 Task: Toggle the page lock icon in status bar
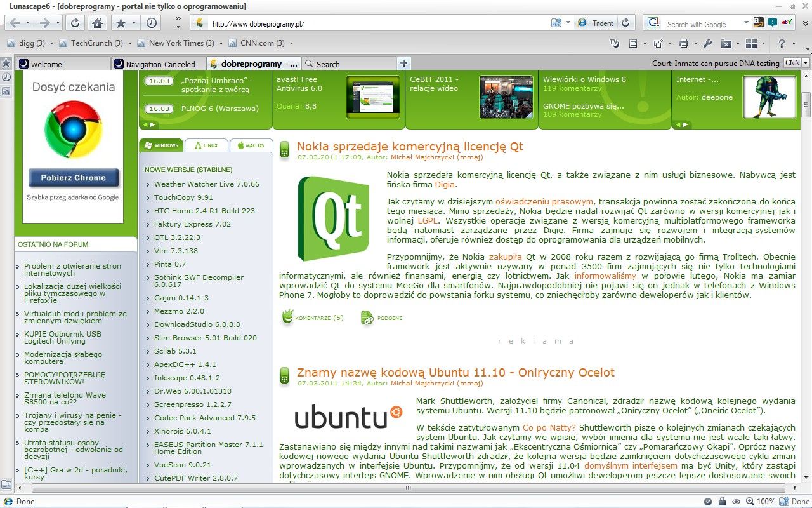tap(723, 501)
